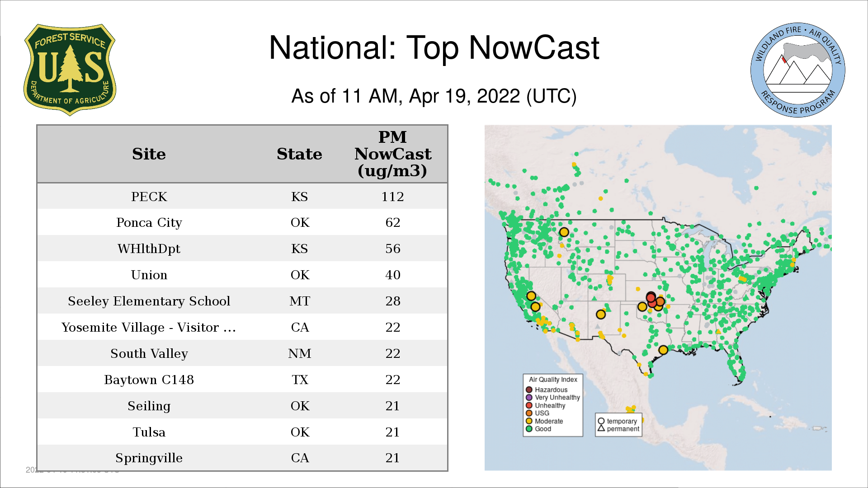Click the Unhealthy red legend marker
This screenshot has width=868, height=488.
tap(529, 405)
